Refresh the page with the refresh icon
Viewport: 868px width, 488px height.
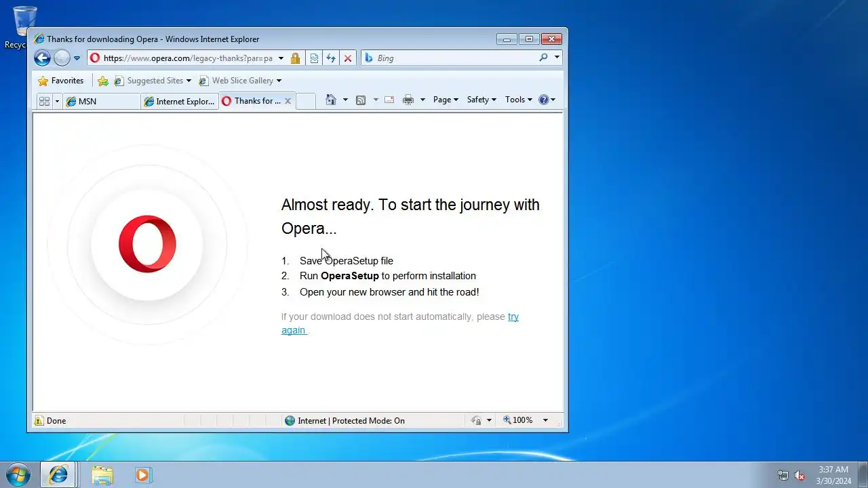point(331,58)
